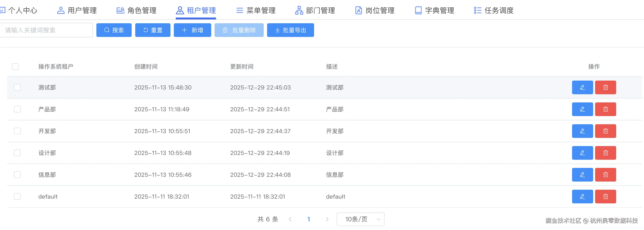Switch to the 用户管理 tab
644x230 pixels.
pos(77,10)
